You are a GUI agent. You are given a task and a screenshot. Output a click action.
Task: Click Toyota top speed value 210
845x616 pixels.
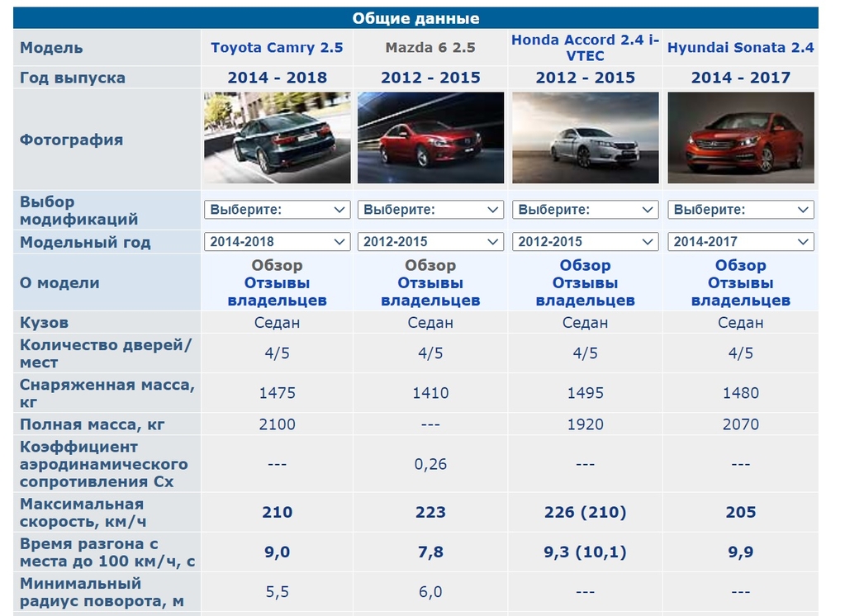277,512
